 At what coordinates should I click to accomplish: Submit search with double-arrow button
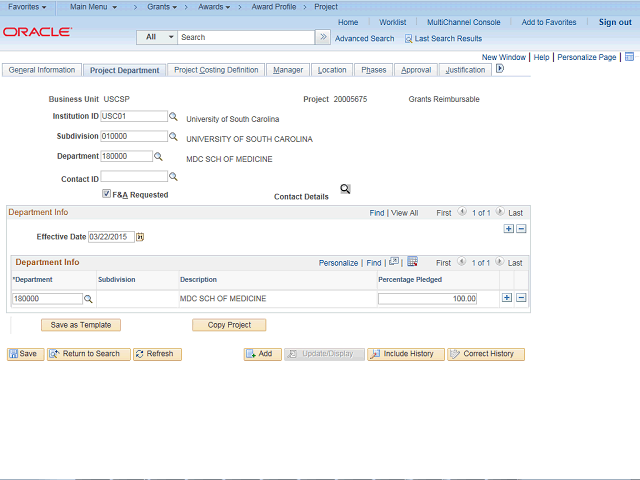click(x=323, y=37)
